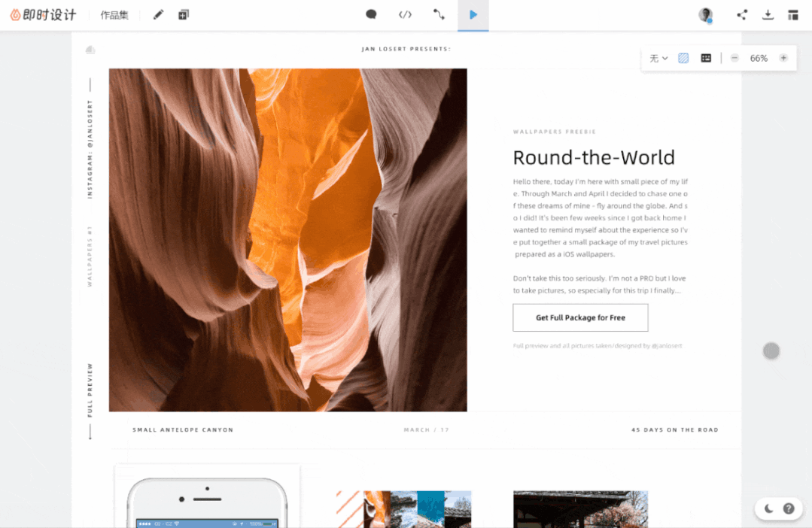The image size is (812, 528).
Task: Click the JAN LOSERT PRESENTS header
Action: pos(406,49)
